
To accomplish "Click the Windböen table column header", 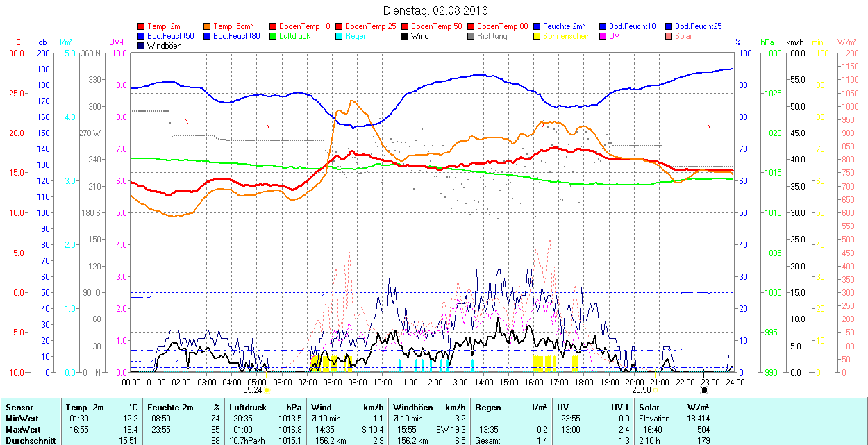I will [x=414, y=408].
